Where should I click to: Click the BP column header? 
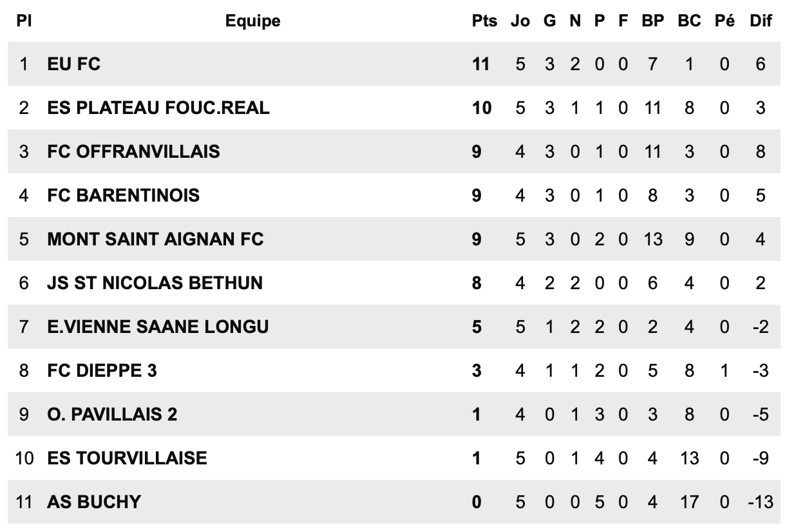[x=652, y=21]
